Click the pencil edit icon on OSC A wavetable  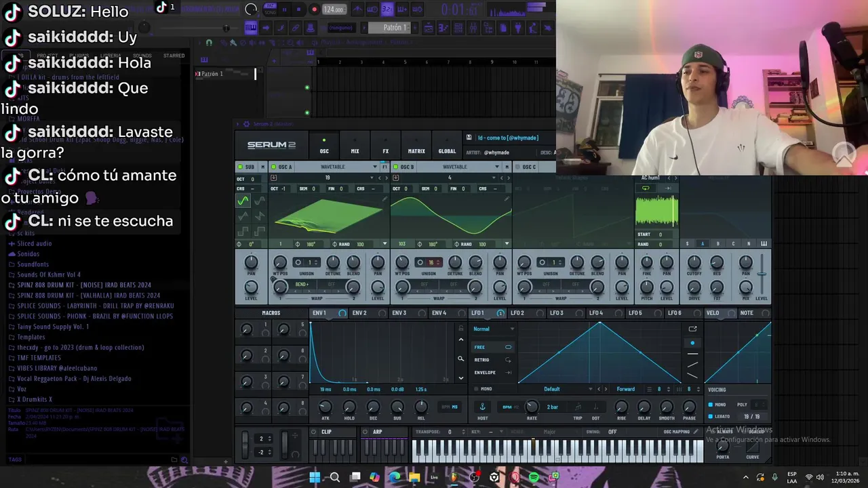(384, 199)
